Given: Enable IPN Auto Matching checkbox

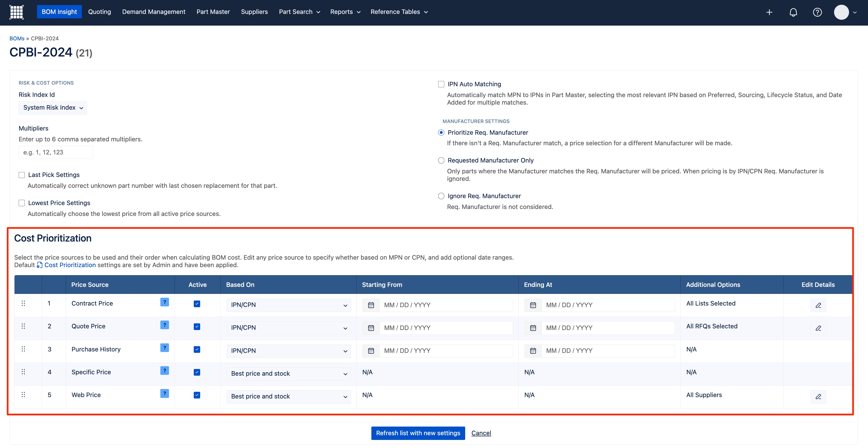Looking at the screenshot, I should pyautogui.click(x=441, y=84).
